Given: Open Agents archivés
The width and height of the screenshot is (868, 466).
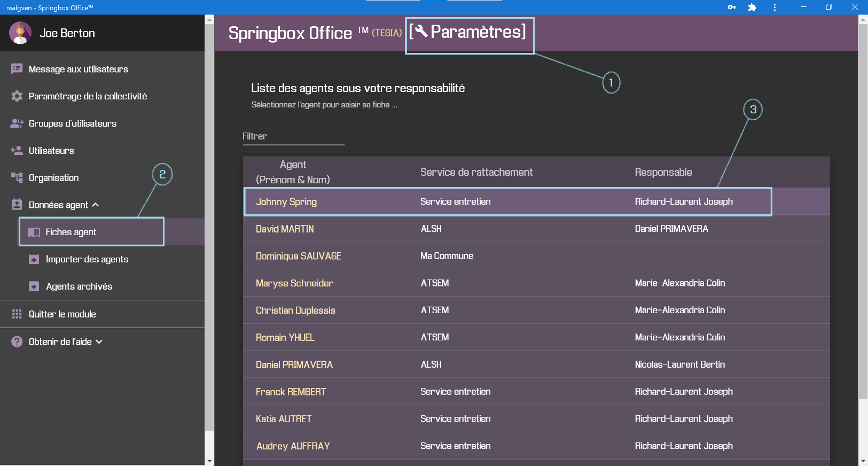Looking at the screenshot, I should pos(79,286).
